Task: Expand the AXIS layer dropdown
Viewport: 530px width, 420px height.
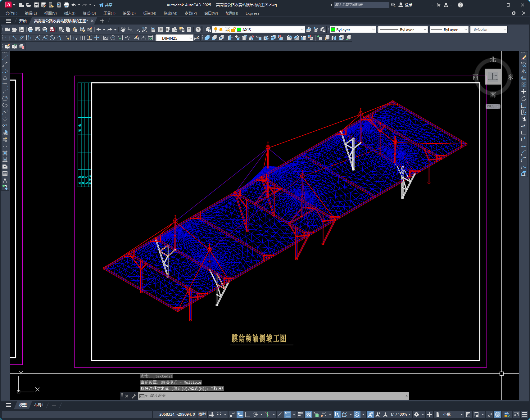Action: (302, 29)
